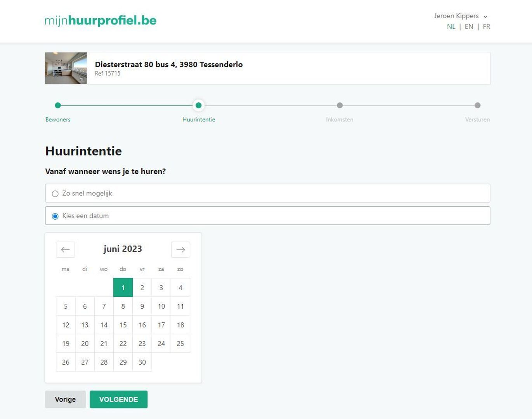Select June 10 in the calendar
Image resolution: width=532 pixels, height=419 pixels.
pyautogui.click(x=161, y=306)
